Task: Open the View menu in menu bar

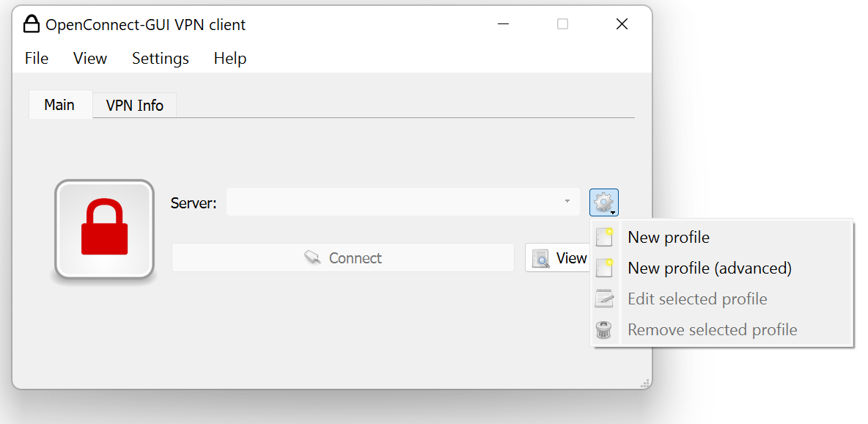Action: coord(90,59)
